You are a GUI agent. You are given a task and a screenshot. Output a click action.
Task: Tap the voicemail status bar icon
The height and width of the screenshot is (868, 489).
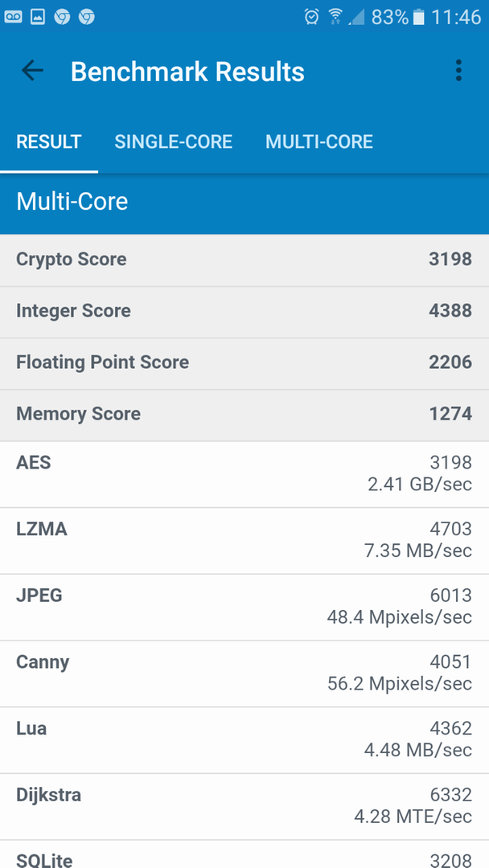coord(14,17)
